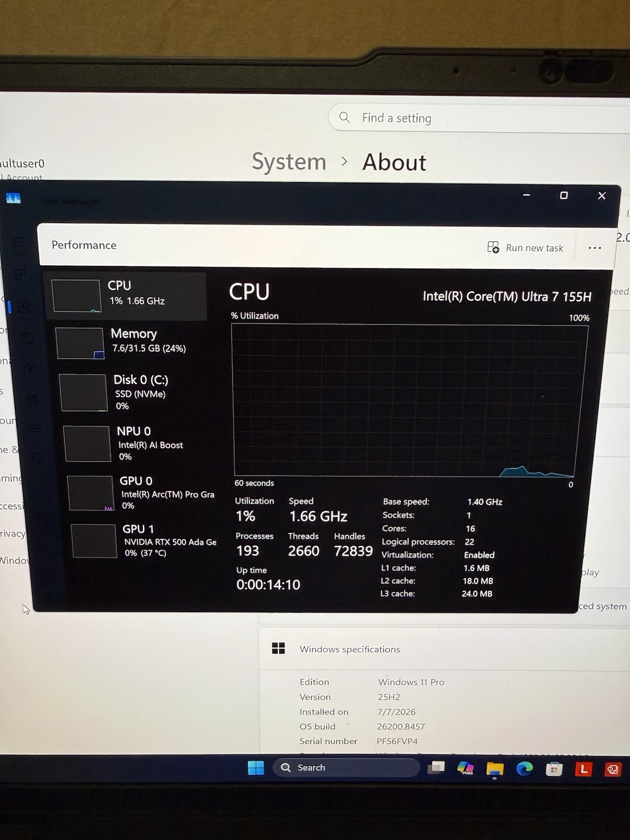Open File Explorer from the taskbar
This screenshot has height=840, width=630.
coord(495,769)
